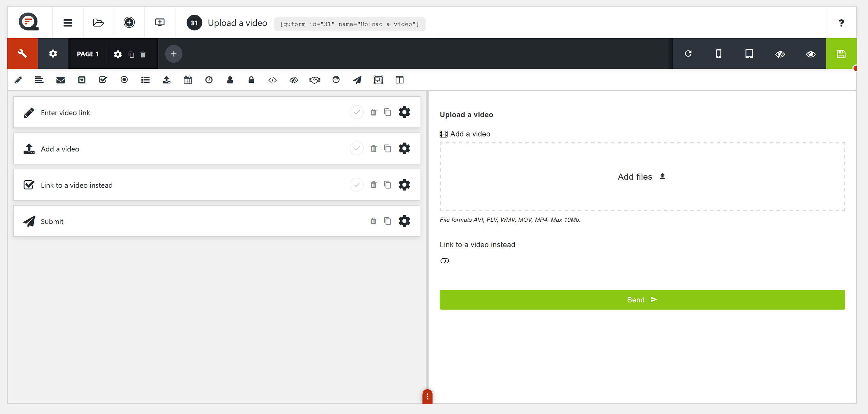Viewport: 868px width, 414px height.
Task: Switch to the wrench build tab
Action: click(x=22, y=54)
